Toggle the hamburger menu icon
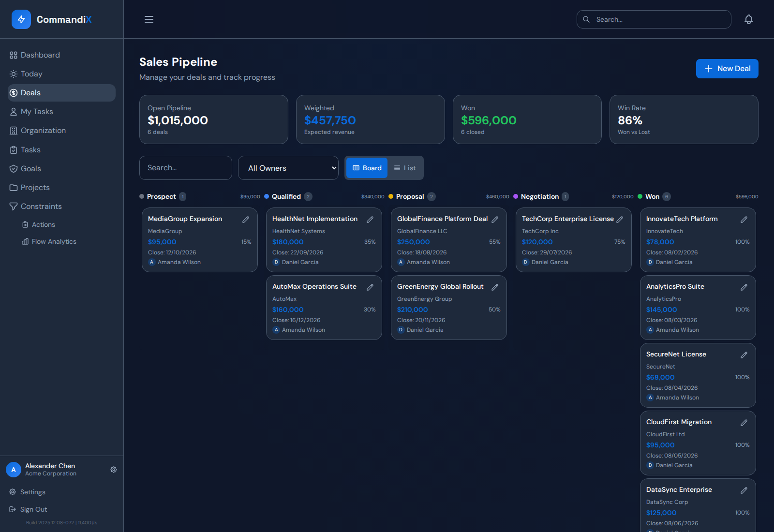This screenshot has height=532, width=774. (x=149, y=19)
